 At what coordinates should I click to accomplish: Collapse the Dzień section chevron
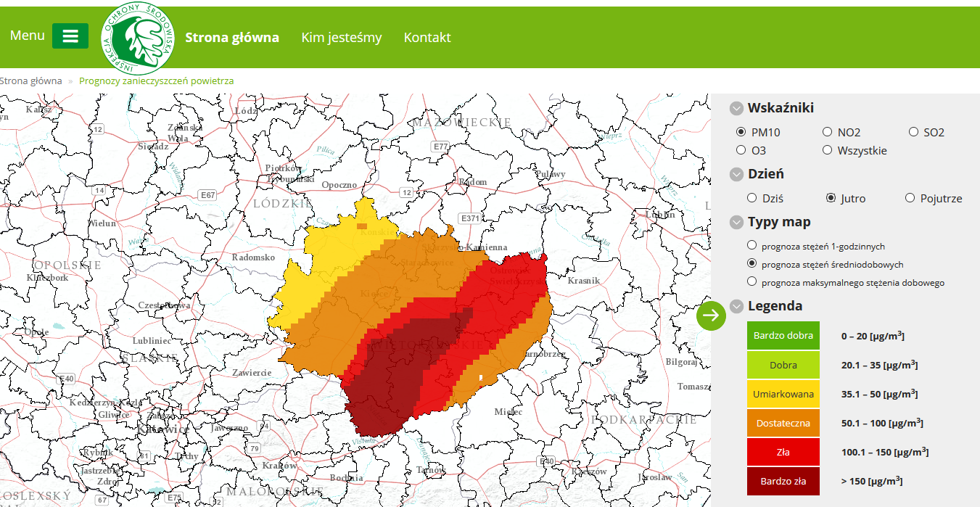pos(737,175)
